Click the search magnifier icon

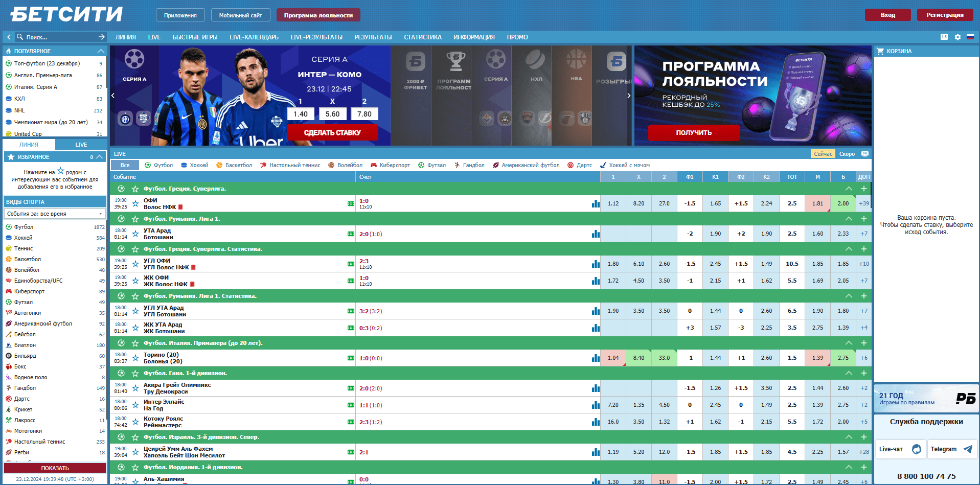point(20,37)
